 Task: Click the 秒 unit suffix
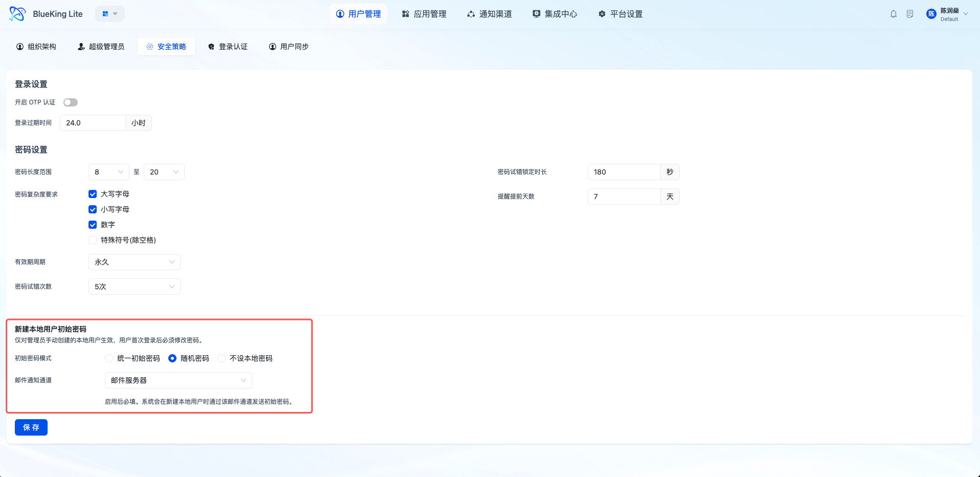[x=670, y=172]
